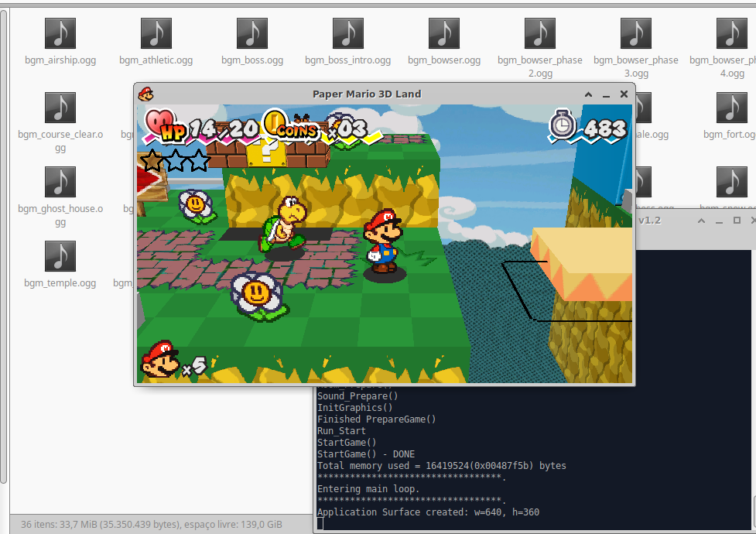Select the bgm_bowser_phase4.ogg file icon
This screenshot has height=534, width=756.
[732, 33]
